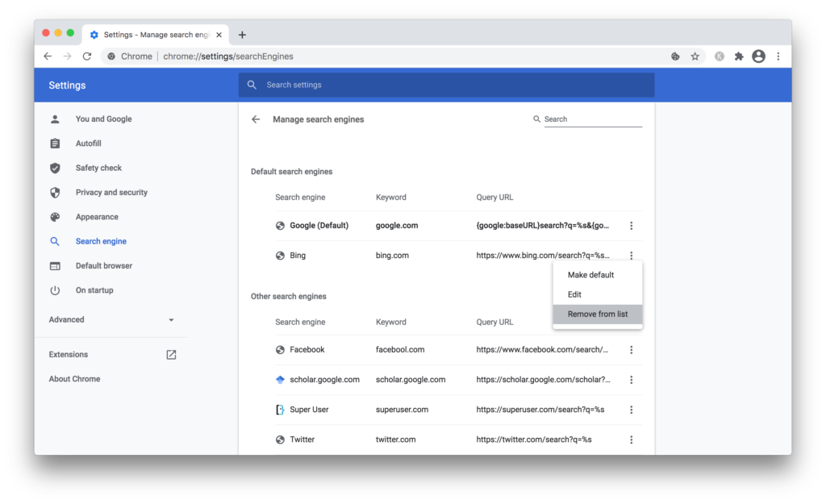This screenshot has height=504, width=826.
Task: Open the profile avatar icon in toolbar
Action: click(x=758, y=56)
